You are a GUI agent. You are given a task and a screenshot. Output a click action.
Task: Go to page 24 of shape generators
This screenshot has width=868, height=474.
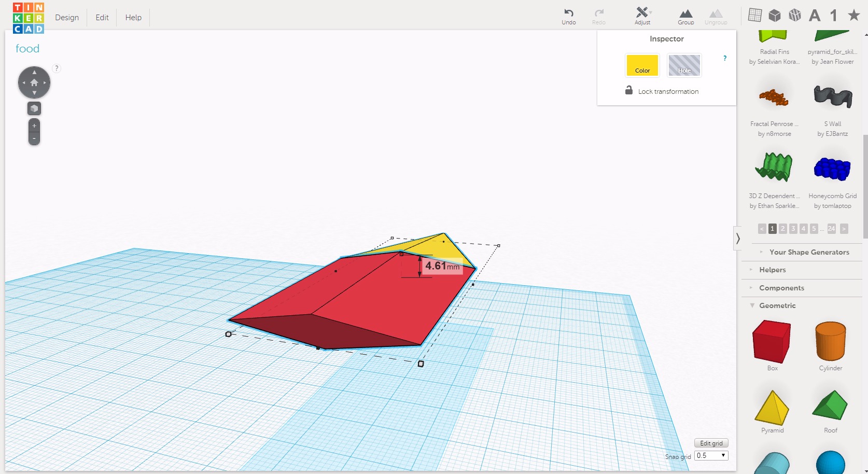coord(832,229)
